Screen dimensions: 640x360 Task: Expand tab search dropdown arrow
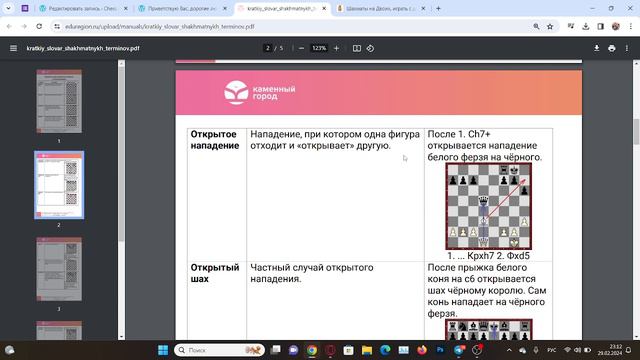click(x=8, y=8)
